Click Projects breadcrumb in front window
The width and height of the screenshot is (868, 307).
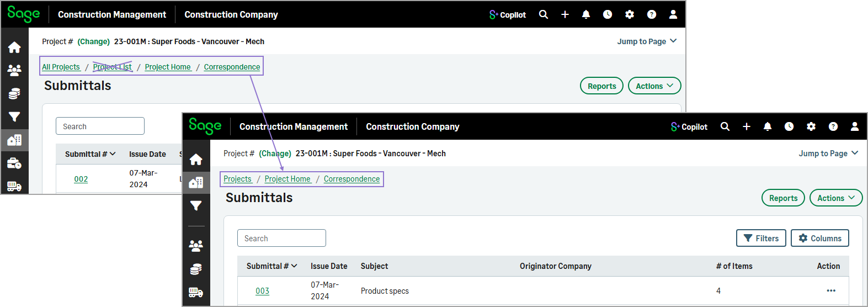coord(238,179)
